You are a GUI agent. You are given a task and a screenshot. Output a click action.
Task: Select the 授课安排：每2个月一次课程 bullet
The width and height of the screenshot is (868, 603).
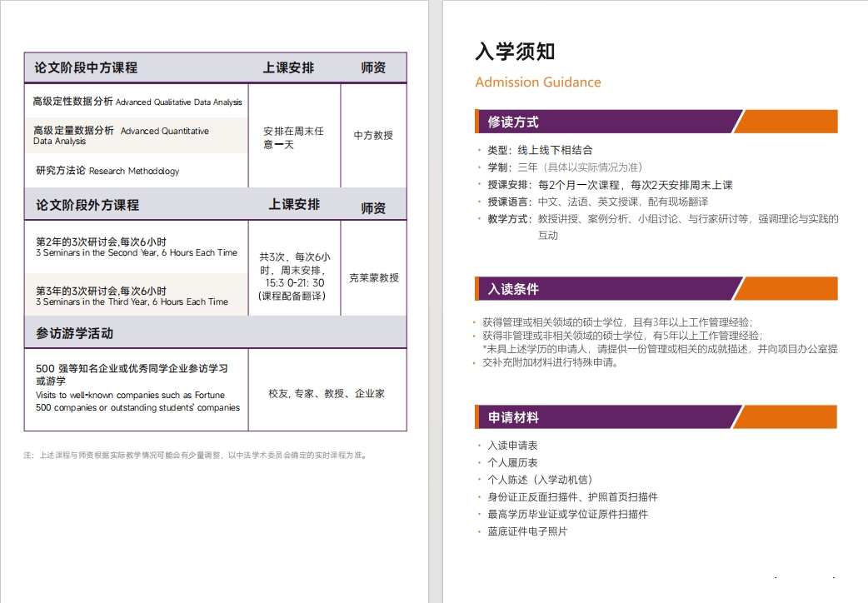[x=610, y=185]
